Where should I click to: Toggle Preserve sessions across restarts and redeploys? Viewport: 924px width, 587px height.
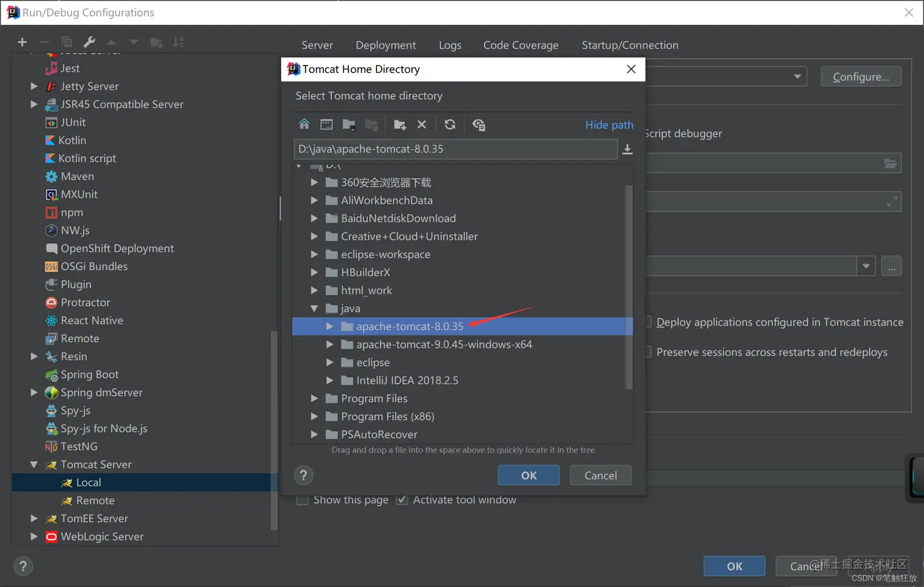click(649, 352)
